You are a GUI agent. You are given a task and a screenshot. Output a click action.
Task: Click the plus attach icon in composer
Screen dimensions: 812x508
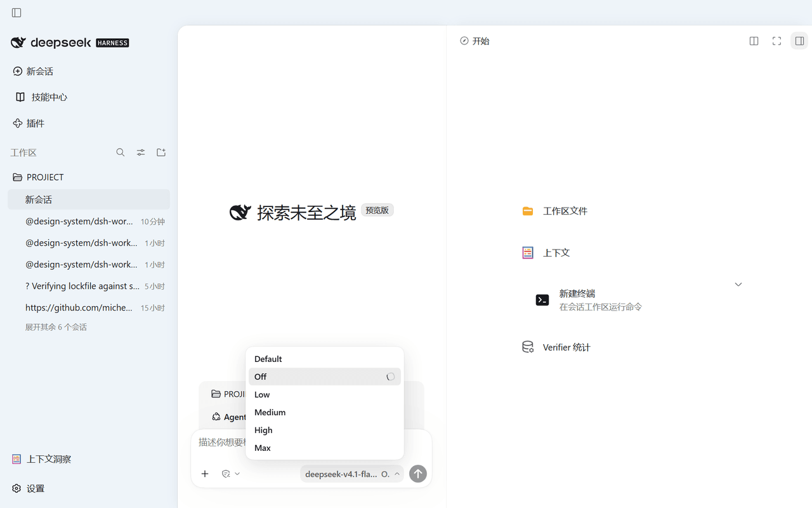point(205,474)
